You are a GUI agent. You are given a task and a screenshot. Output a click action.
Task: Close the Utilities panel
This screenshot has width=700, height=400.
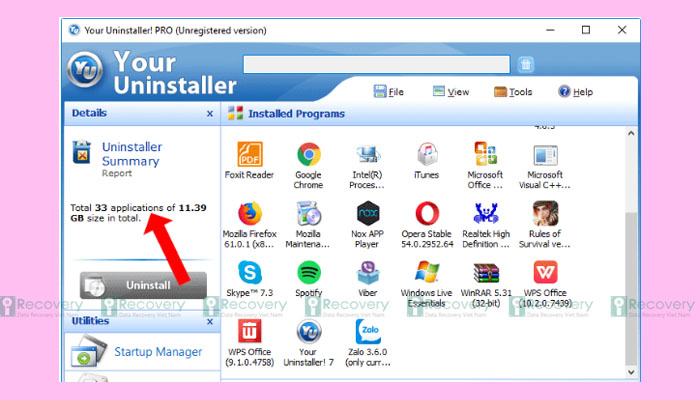click(x=210, y=322)
